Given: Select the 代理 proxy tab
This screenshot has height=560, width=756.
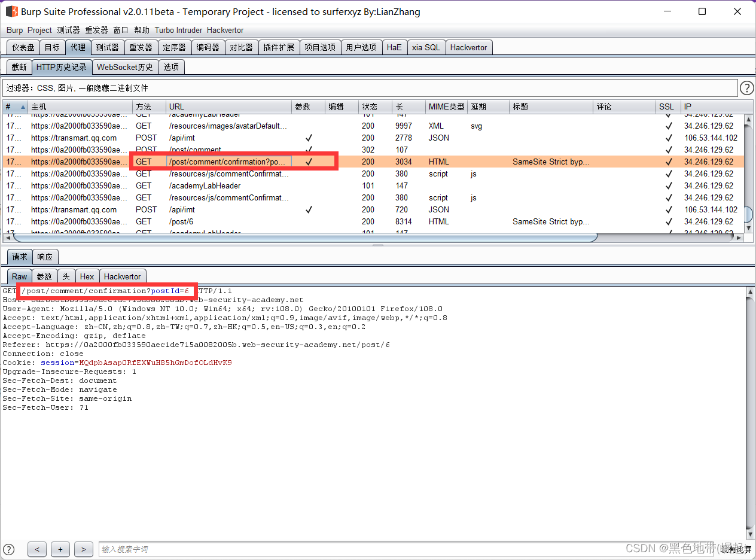Looking at the screenshot, I should (x=78, y=47).
